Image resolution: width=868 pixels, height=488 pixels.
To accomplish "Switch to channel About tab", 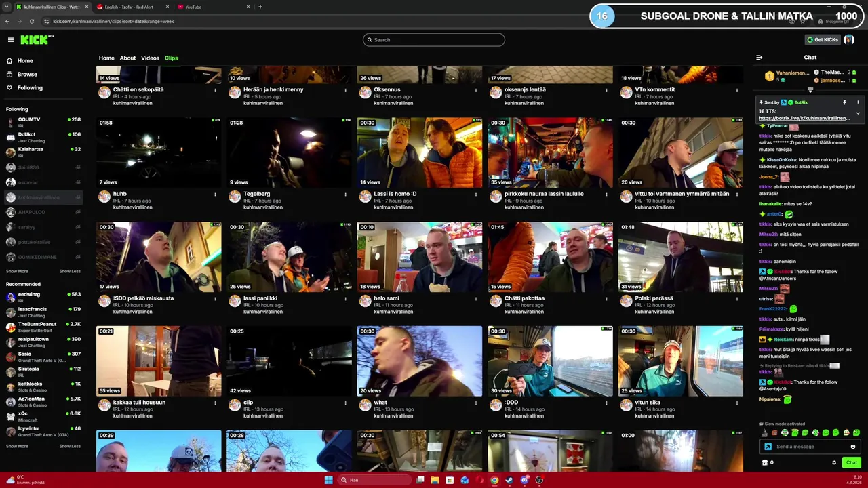I will click(x=127, y=58).
